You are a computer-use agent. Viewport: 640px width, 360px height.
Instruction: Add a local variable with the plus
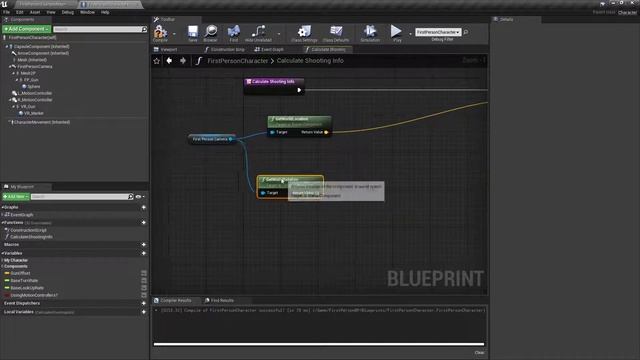144,312
